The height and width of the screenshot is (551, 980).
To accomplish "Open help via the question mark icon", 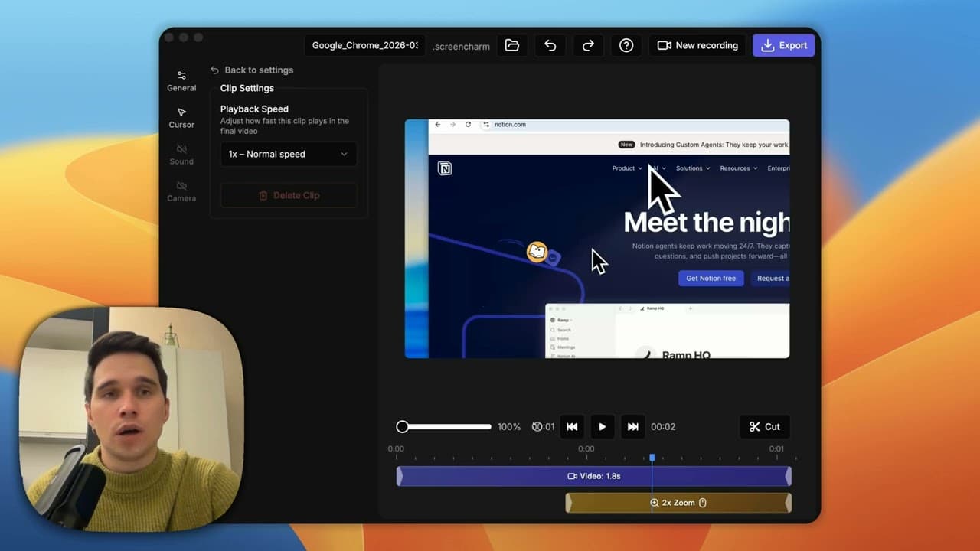I will click(x=626, y=45).
